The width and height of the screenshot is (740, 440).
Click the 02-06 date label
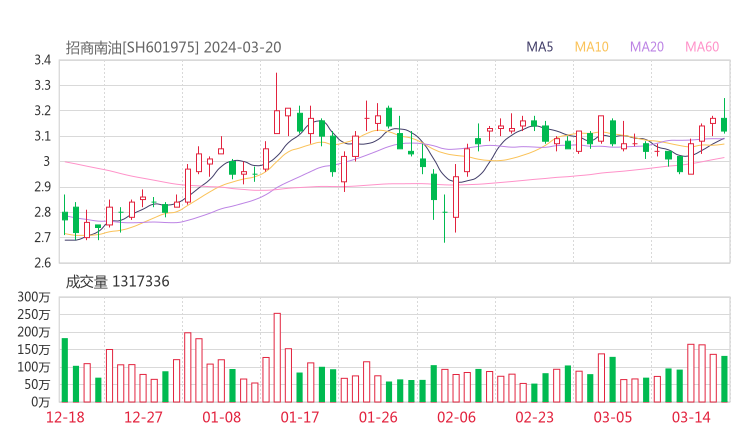pos(456,417)
